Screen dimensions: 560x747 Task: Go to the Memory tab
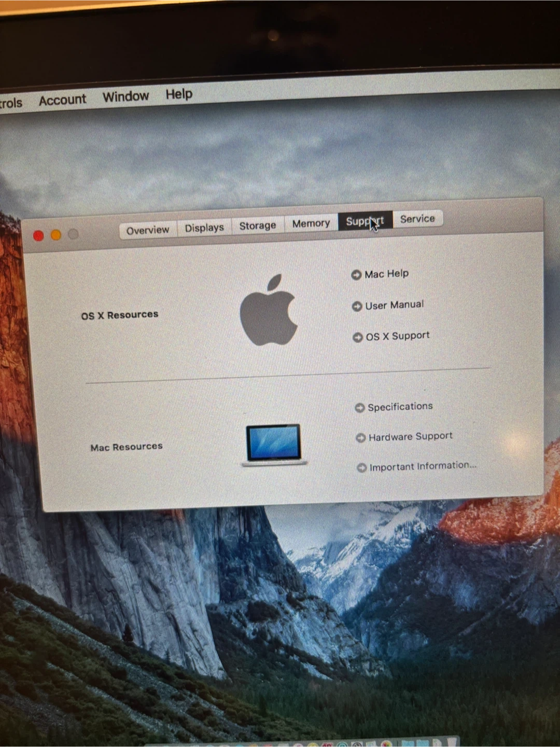[311, 224]
